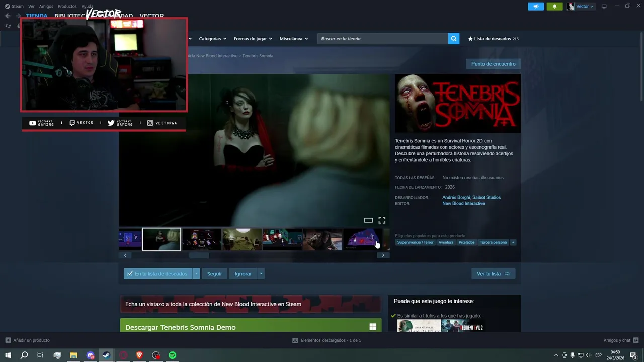Click the Seguir button
Viewport: 644px width, 362px height.
[x=214, y=274]
